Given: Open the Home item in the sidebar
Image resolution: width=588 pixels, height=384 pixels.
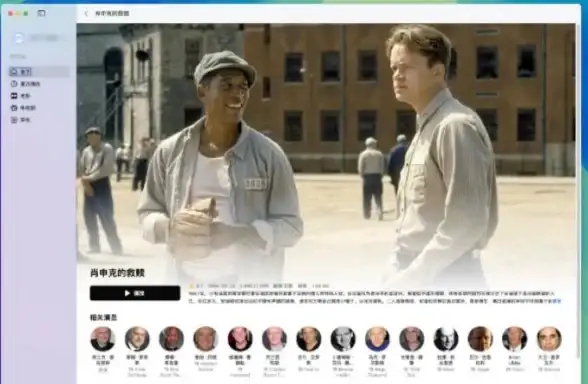Looking at the screenshot, I should coord(39,71).
